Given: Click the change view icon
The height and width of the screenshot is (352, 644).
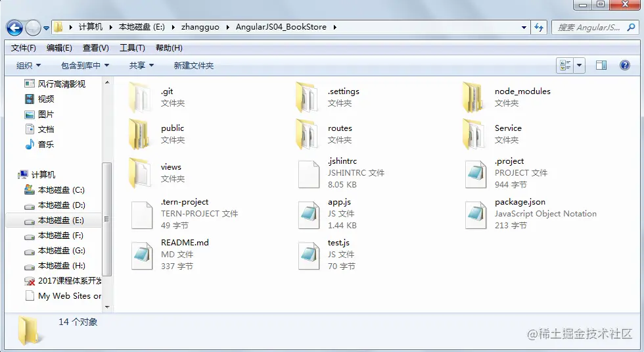Looking at the screenshot, I should coord(565,65).
